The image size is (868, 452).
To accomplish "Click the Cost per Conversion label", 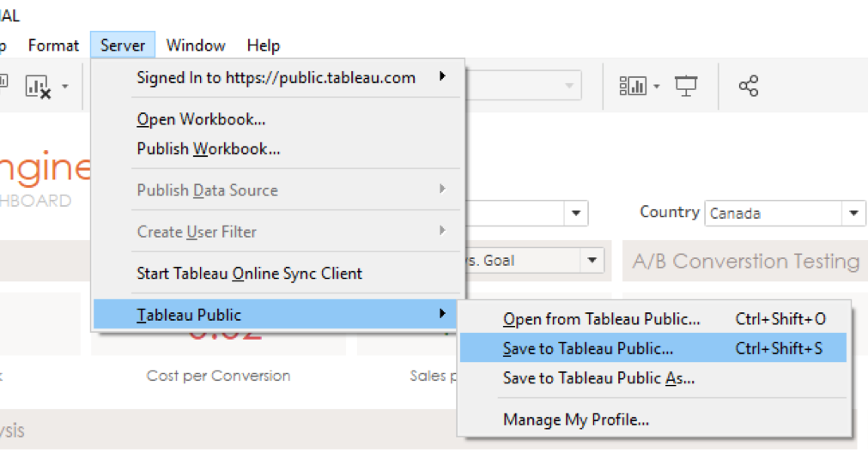I will pyautogui.click(x=218, y=376).
